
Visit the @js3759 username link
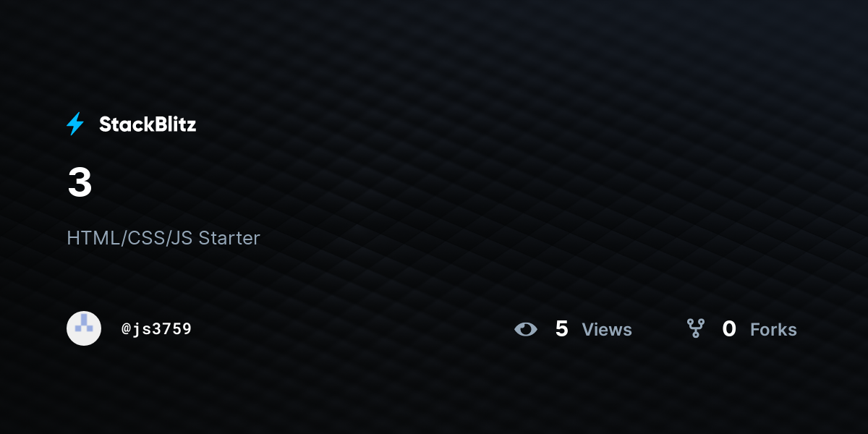pyautogui.click(x=156, y=329)
